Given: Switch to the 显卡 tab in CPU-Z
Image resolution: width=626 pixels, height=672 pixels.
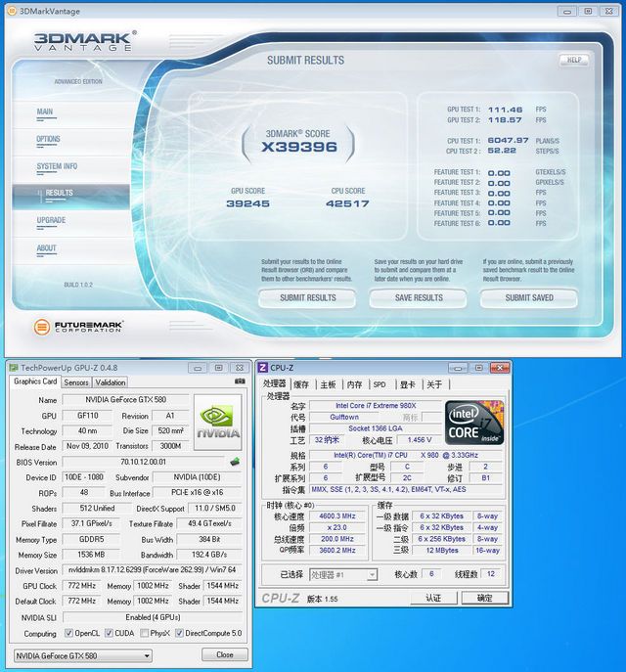Looking at the screenshot, I should point(408,384).
